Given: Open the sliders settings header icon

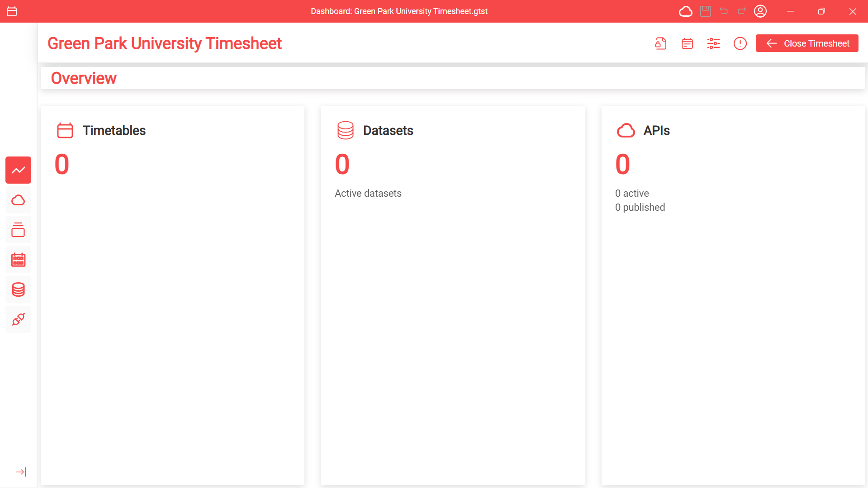Looking at the screenshot, I should 713,43.
